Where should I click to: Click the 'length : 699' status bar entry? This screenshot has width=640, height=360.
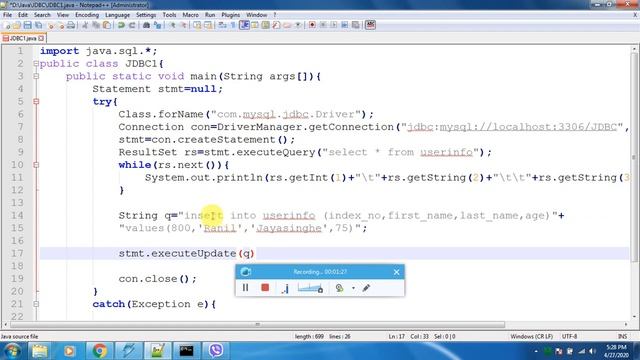click(x=309, y=337)
